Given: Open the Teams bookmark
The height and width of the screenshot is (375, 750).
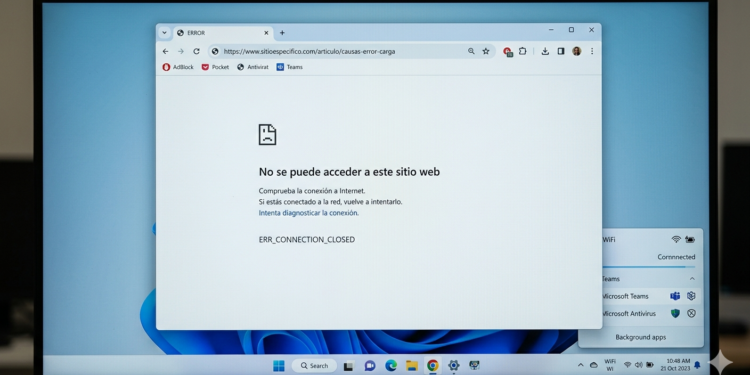Looking at the screenshot, I should [289, 67].
